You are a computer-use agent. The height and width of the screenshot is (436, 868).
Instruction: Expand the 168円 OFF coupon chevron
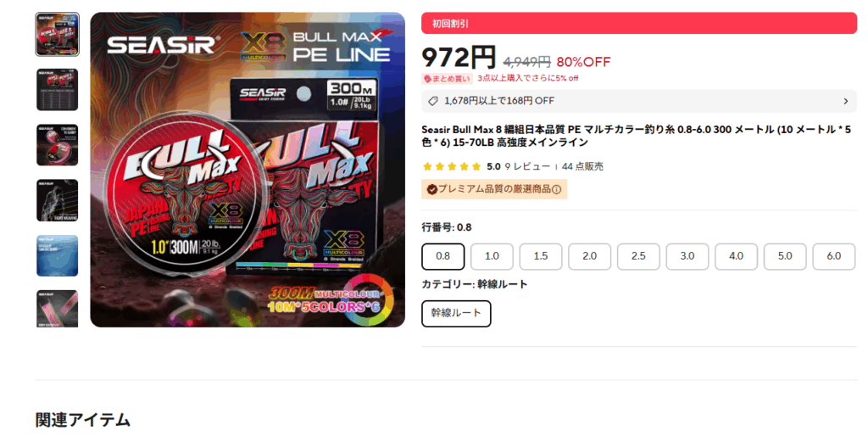tap(845, 102)
